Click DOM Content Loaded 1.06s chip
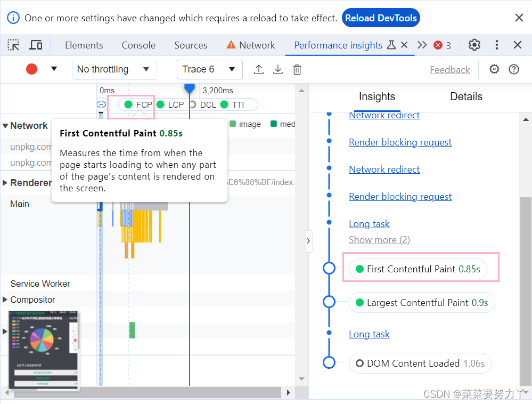This screenshot has height=404, width=532. tap(420, 363)
